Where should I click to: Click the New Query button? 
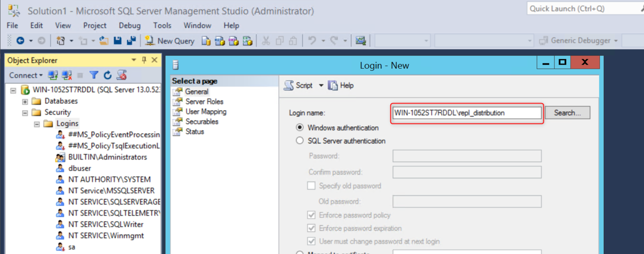click(170, 40)
